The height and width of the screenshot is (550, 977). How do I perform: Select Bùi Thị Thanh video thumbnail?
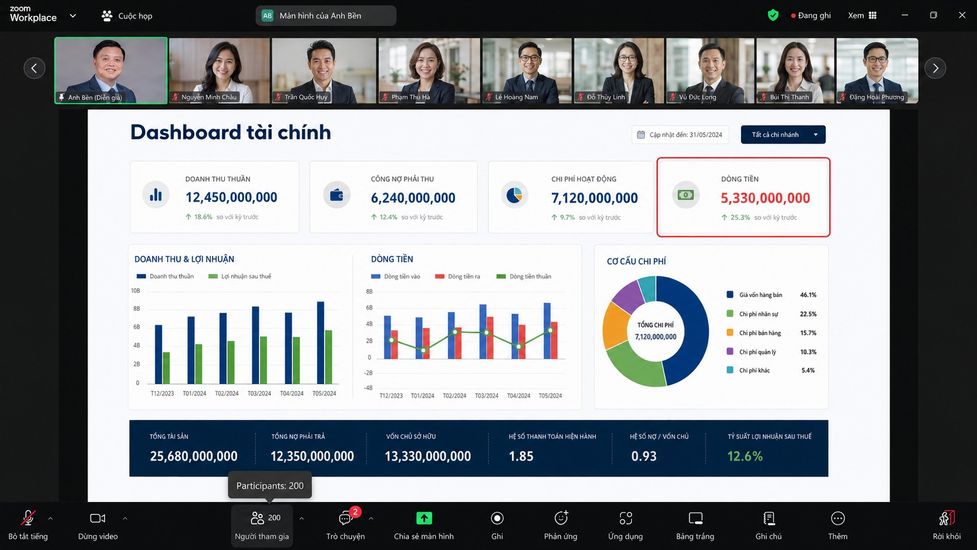point(795,70)
